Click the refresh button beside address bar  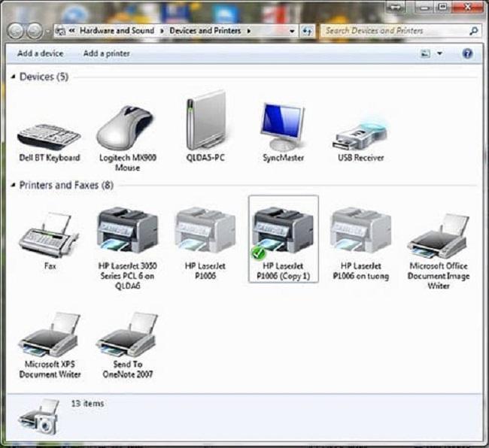pyautogui.click(x=307, y=31)
